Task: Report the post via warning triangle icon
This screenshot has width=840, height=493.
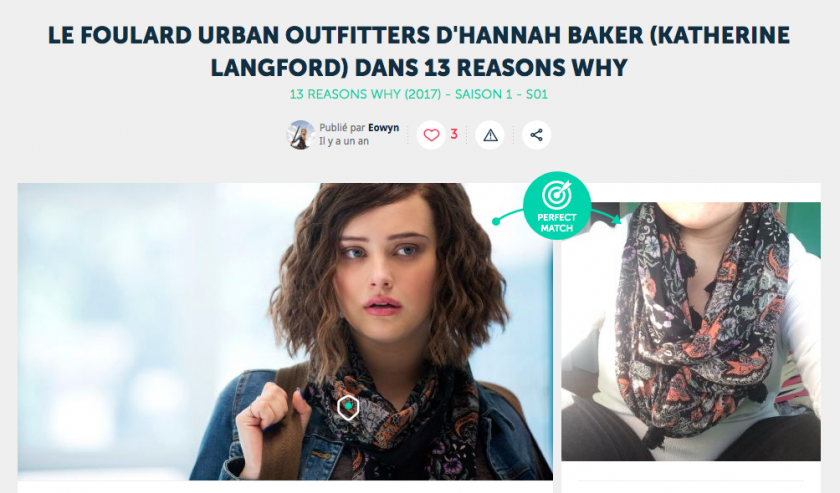Action: point(490,135)
